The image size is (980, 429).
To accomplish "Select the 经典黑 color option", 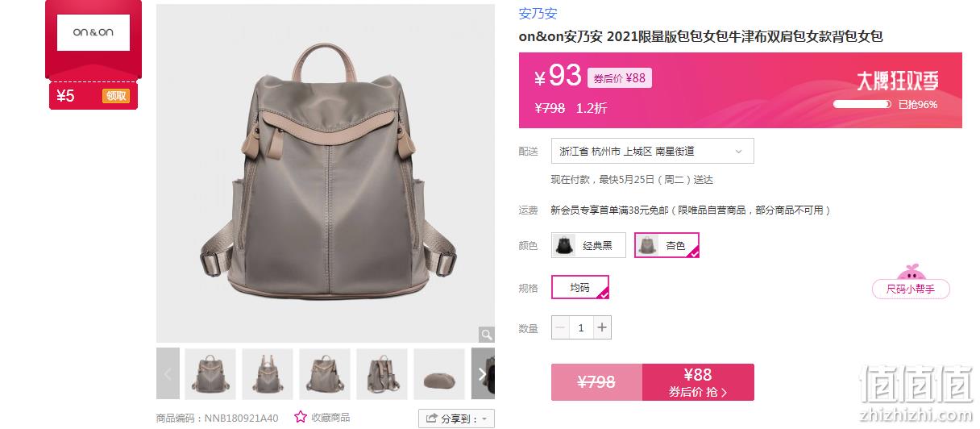I will [x=588, y=245].
